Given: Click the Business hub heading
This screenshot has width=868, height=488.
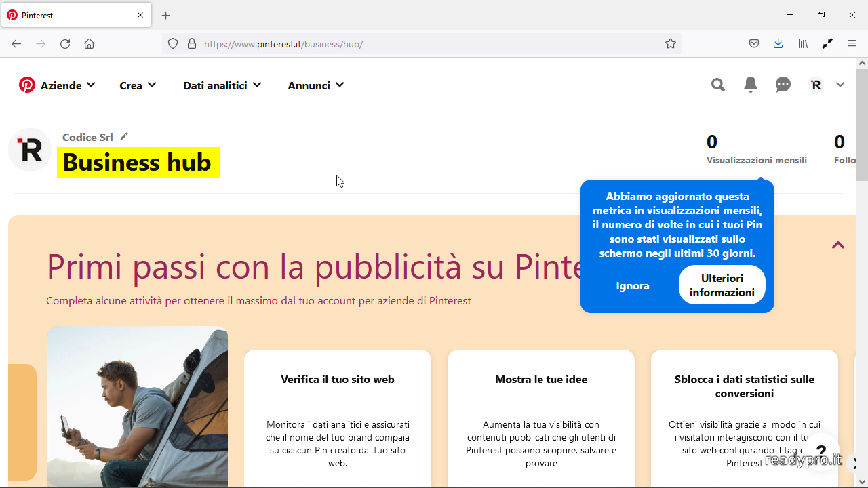Looking at the screenshot, I should [x=138, y=163].
